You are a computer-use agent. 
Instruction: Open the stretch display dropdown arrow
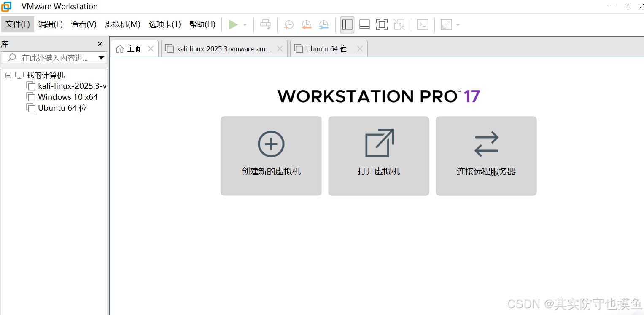point(458,24)
